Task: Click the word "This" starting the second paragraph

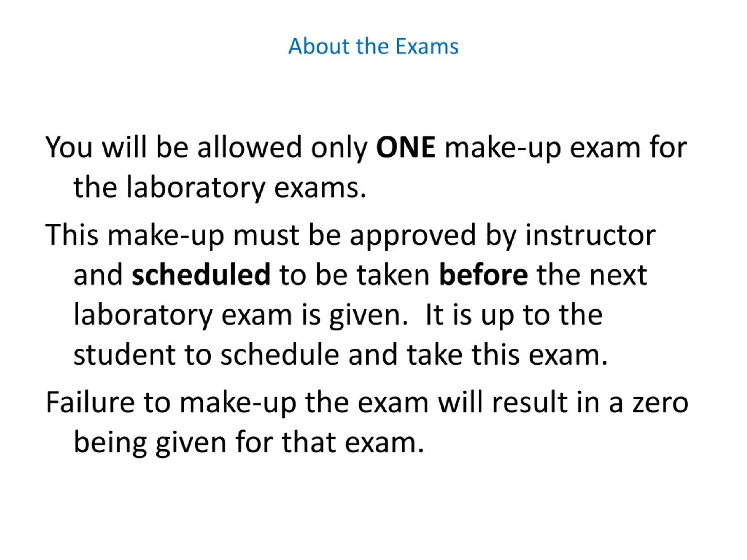Action: point(72,235)
